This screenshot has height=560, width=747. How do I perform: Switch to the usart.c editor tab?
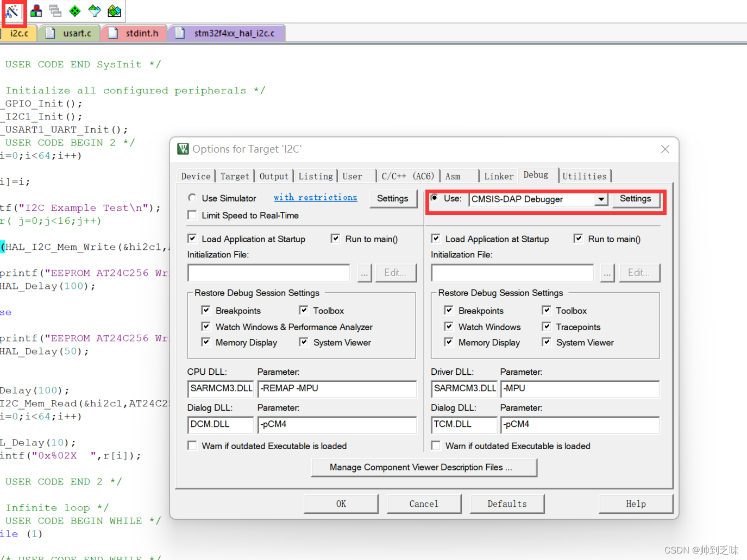pyautogui.click(x=68, y=33)
